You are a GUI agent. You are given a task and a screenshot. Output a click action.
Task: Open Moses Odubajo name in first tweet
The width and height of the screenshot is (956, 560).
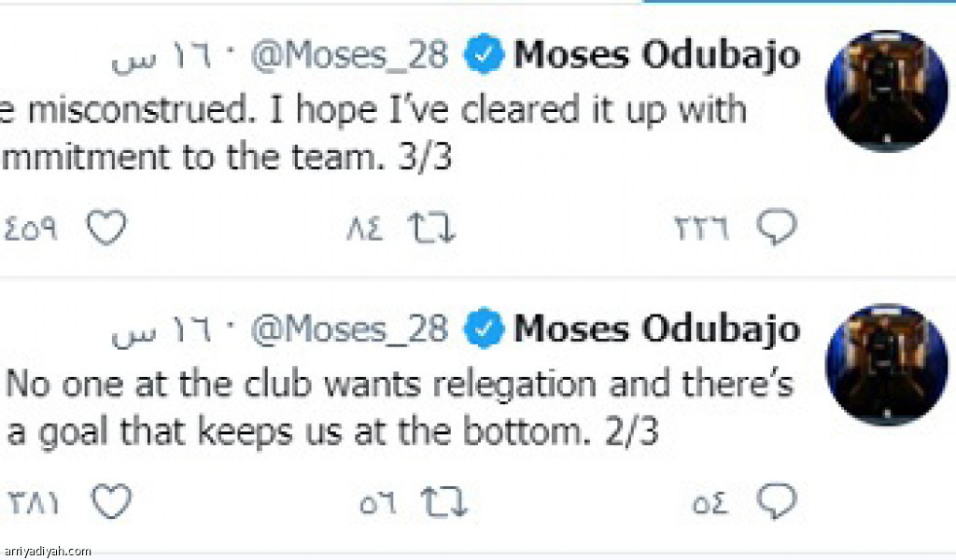[x=656, y=56]
